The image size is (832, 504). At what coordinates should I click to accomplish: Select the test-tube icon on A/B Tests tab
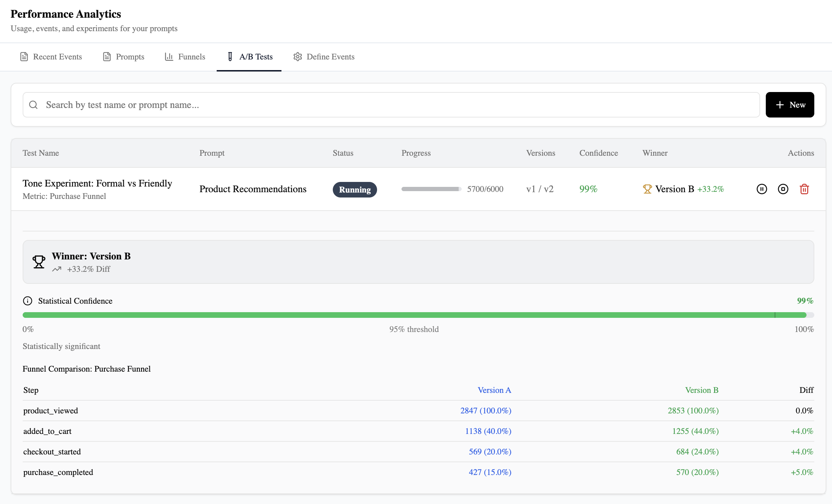coord(230,57)
